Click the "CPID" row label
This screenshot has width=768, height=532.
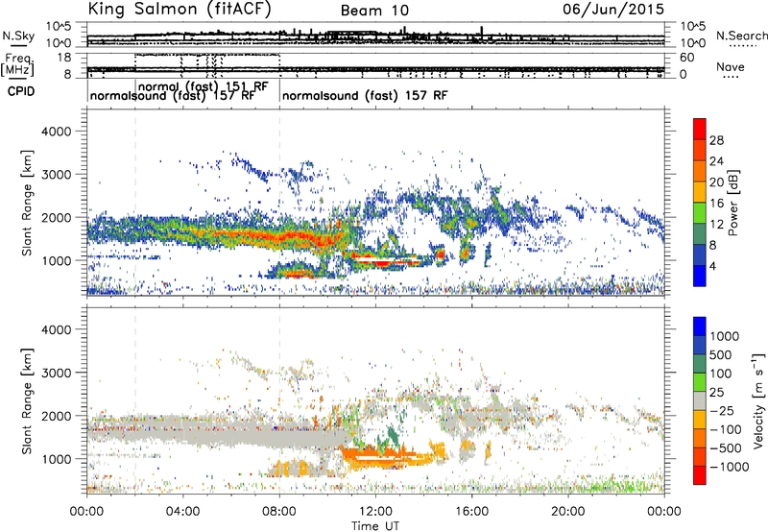coord(21,91)
